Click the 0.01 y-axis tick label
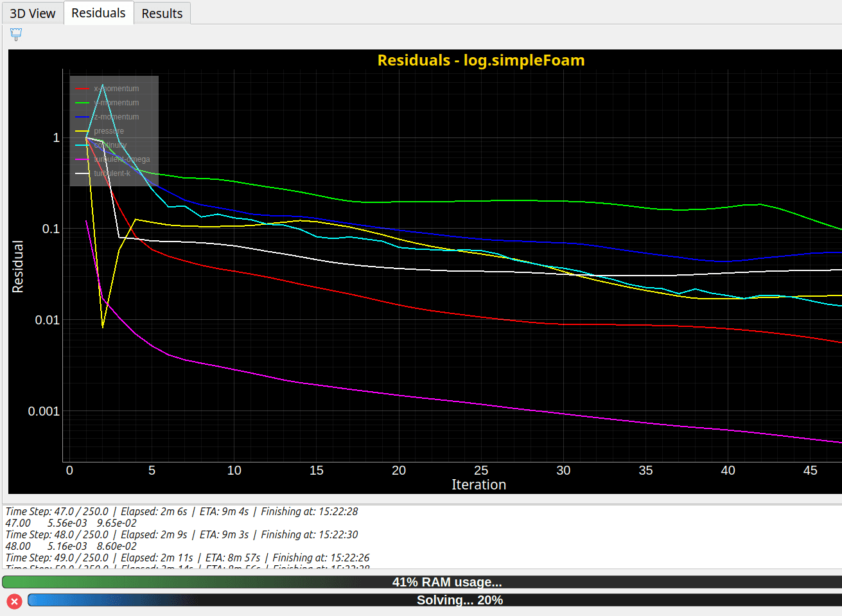This screenshot has width=842, height=616. pyautogui.click(x=47, y=320)
